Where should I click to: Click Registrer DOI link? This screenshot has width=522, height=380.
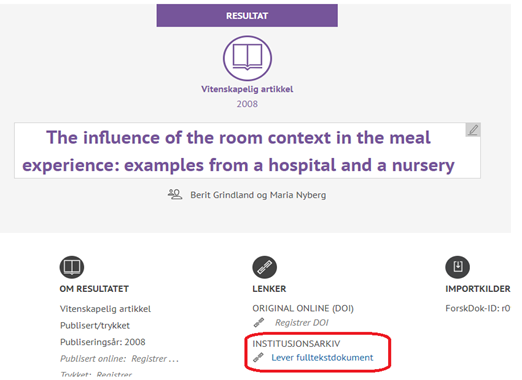click(x=301, y=323)
